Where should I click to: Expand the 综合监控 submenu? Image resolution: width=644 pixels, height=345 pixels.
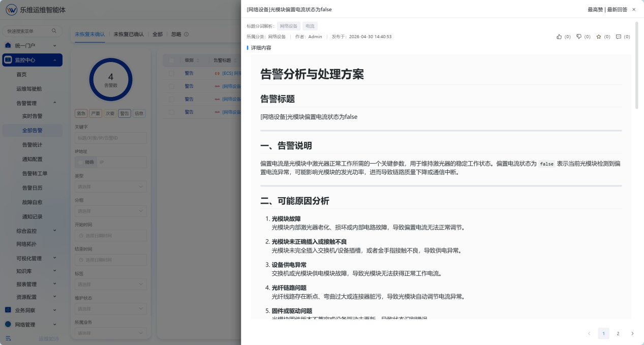[x=54, y=231]
